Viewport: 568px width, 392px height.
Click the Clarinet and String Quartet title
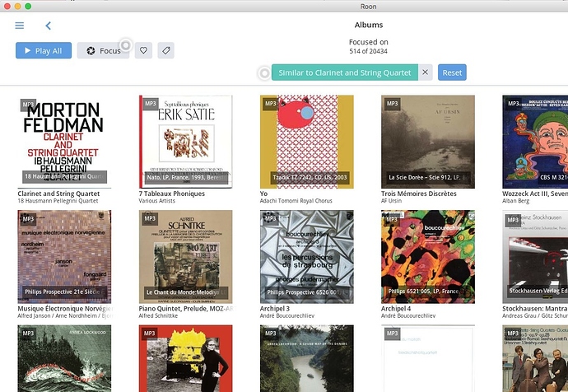click(58, 194)
